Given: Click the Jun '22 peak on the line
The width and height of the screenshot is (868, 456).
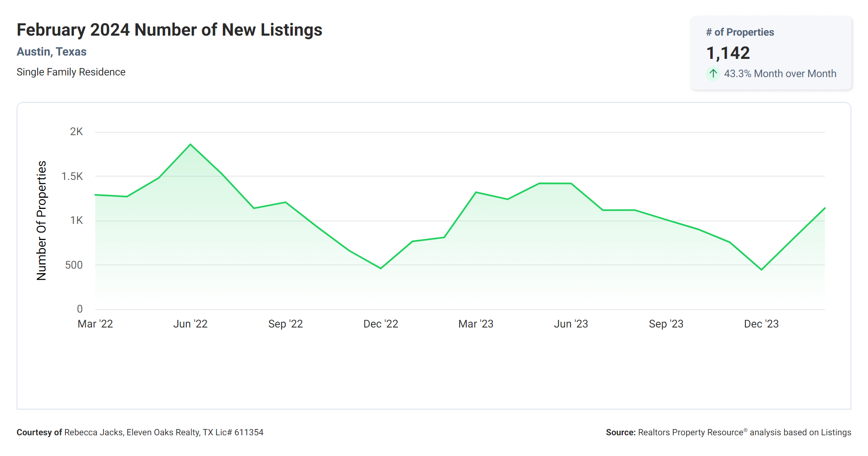Looking at the screenshot, I should click(190, 145).
